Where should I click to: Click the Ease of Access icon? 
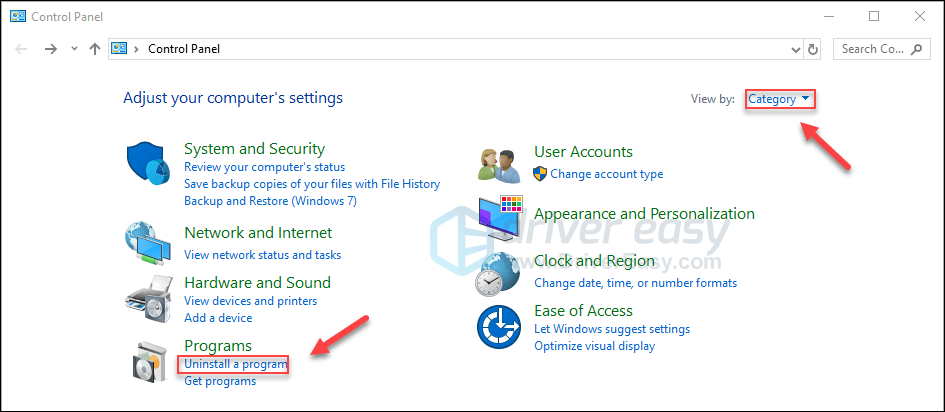(501, 328)
